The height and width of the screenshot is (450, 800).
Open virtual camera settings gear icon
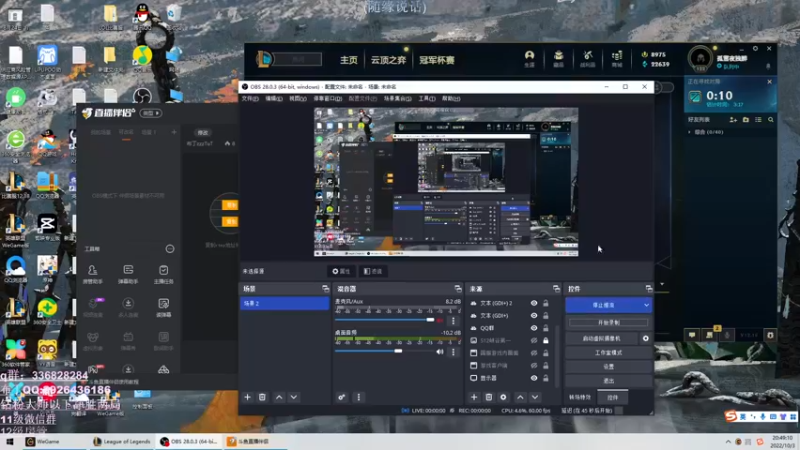click(x=645, y=338)
